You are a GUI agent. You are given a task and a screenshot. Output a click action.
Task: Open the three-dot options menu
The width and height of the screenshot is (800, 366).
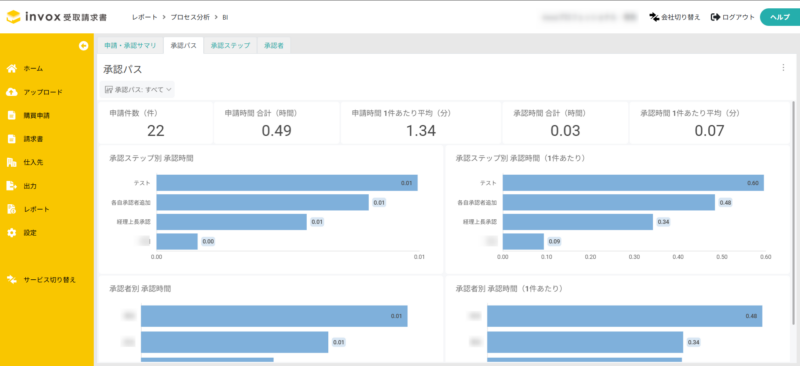(x=783, y=67)
